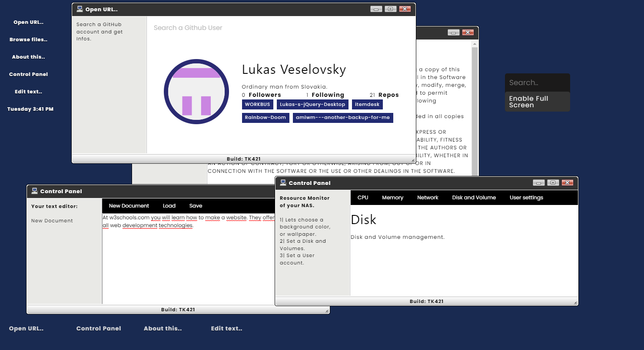Click computer icon in Open URL title bar
Viewport: 644px width, 350px height.
coord(80,9)
